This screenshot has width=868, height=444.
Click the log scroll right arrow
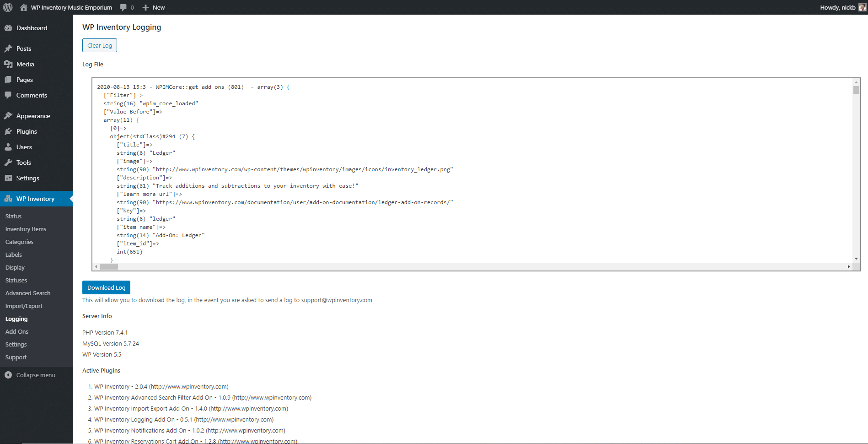tap(849, 266)
